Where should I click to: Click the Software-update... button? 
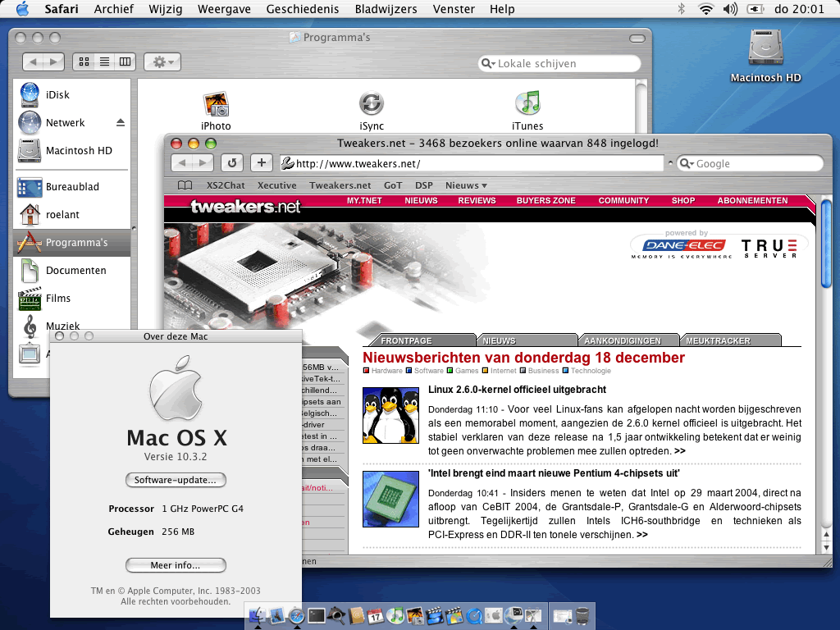tap(176, 480)
